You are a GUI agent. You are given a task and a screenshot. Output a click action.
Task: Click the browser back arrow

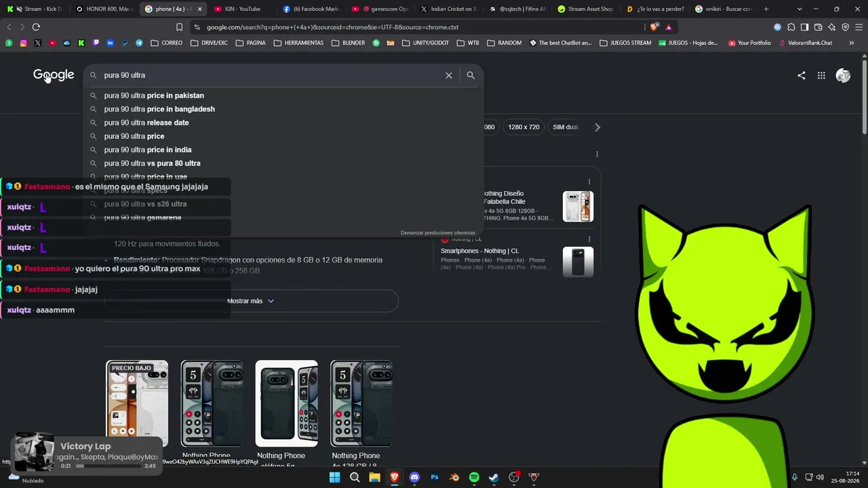click(x=9, y=27)
